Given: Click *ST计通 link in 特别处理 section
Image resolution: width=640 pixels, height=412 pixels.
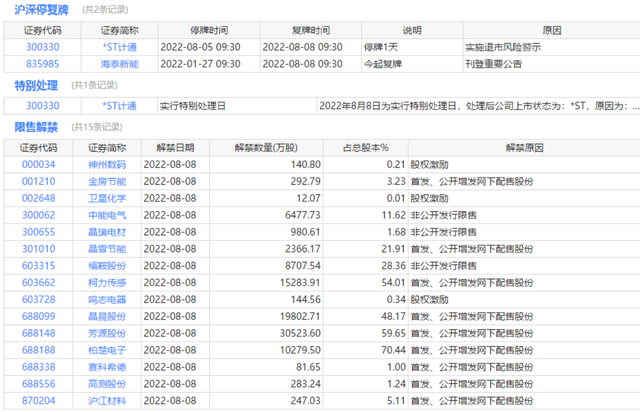Looking at the screenshot, I should pos(119,106).
